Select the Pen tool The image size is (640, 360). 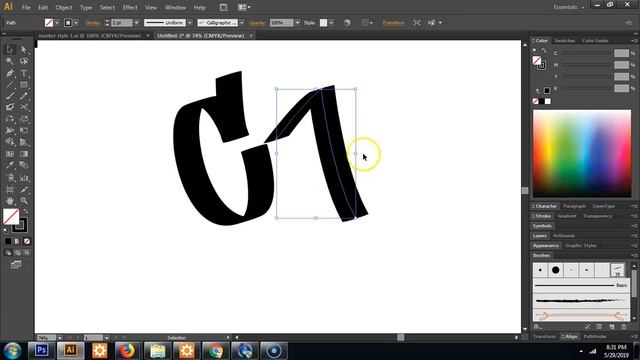click(x=10, y=73)
